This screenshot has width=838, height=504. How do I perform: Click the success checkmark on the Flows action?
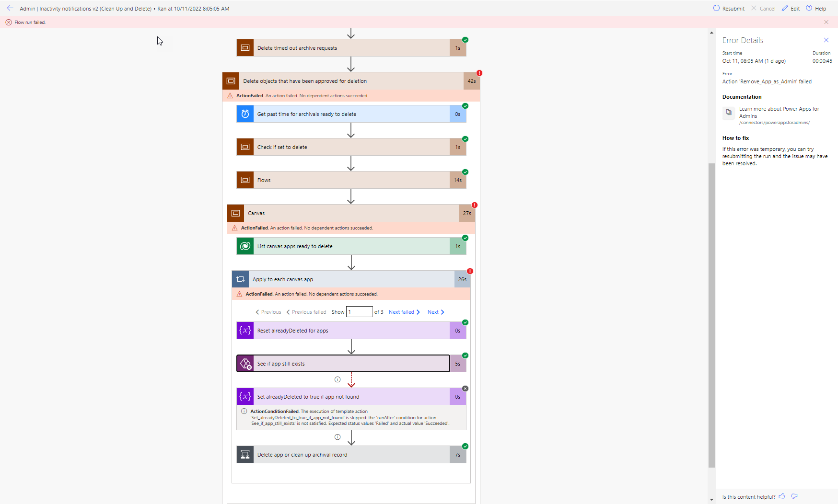(465, 172)
